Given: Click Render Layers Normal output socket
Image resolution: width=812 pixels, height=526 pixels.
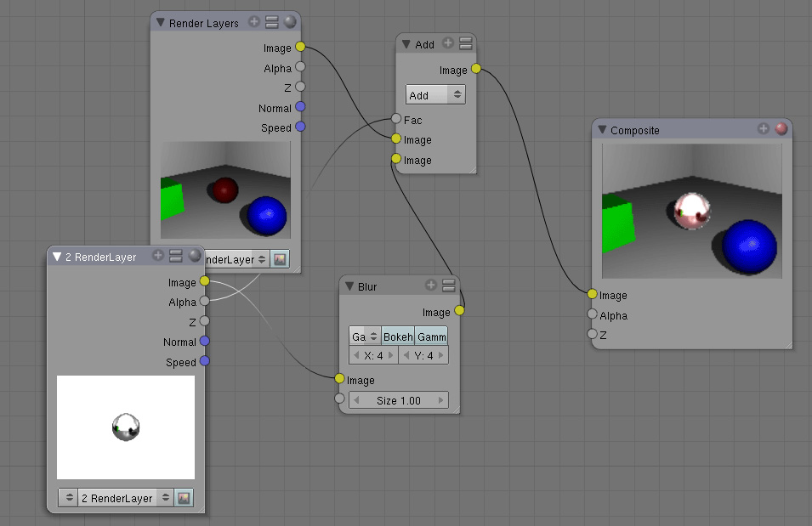Looking at the screenshot, I should click(x=300, y=107).
